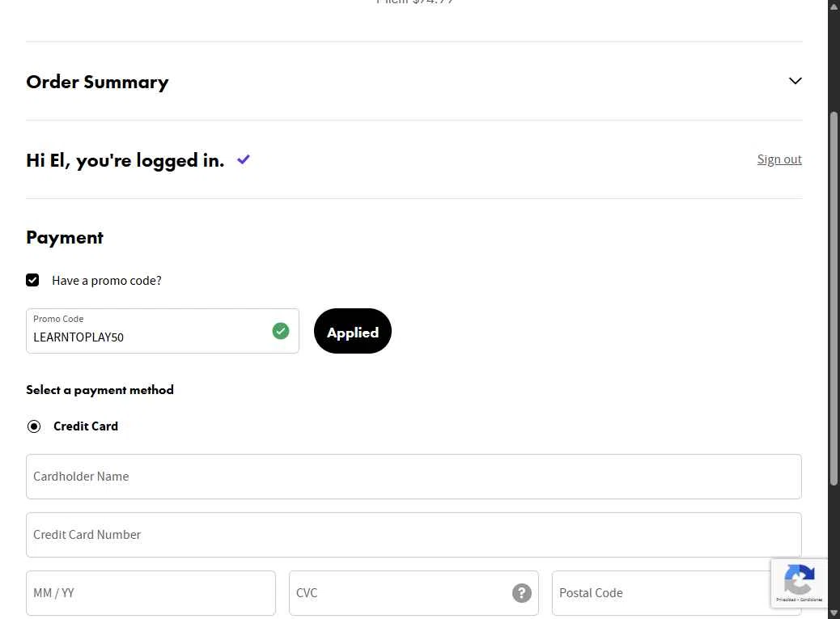Click the 'Have a promo code?' label
The width and height of the screenshot is (840, 619).
click(107, 281)
